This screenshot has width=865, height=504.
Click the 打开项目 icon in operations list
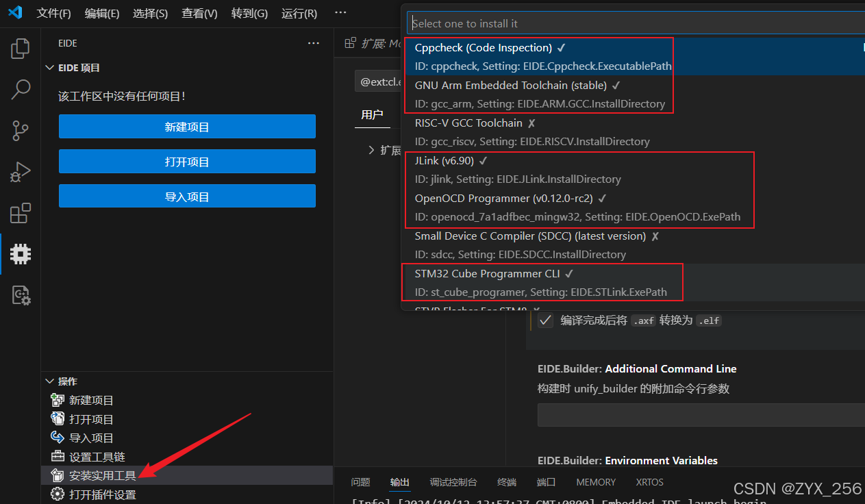(58, 419)
